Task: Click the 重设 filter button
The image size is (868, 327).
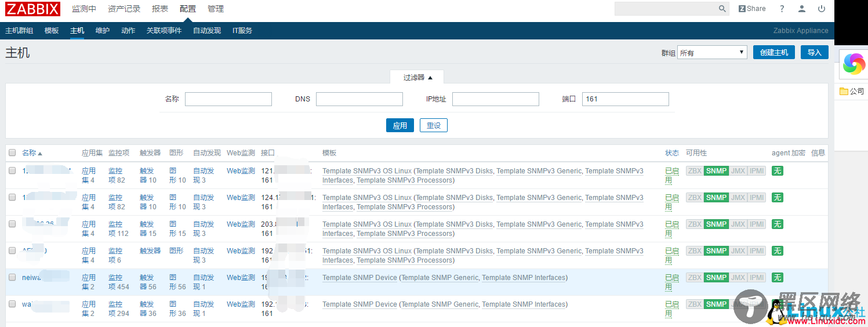Action: pos(434,125)
